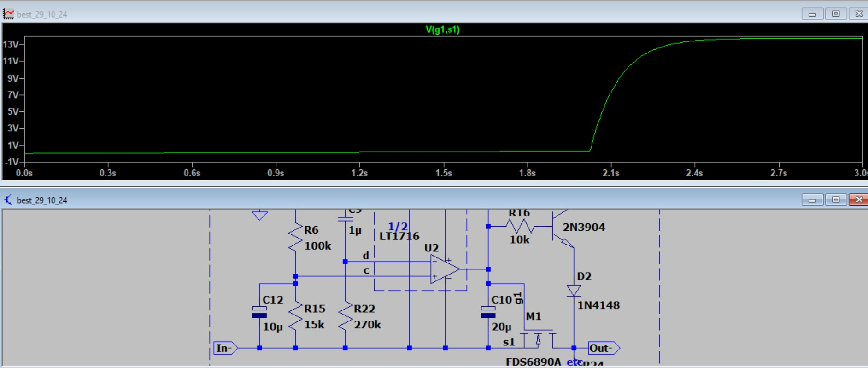Minimize the schematic window
868x368 pixels.
pyautogui.click(x=812, y=200)
